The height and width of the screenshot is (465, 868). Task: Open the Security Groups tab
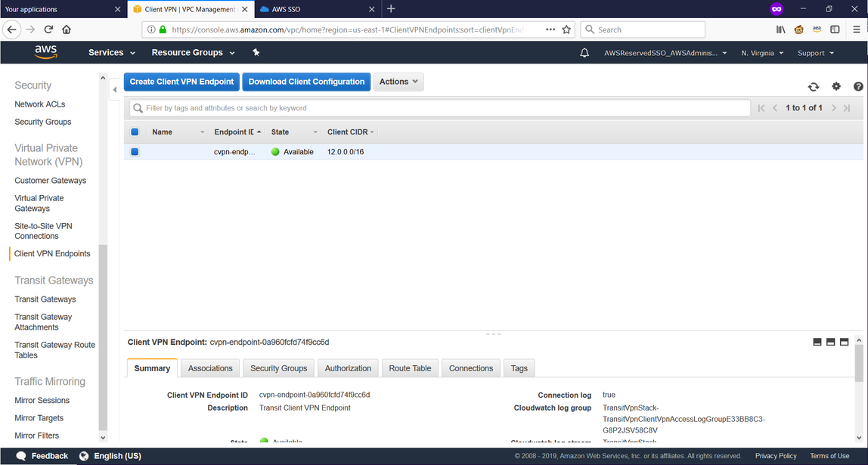click(x=278, y=368)
